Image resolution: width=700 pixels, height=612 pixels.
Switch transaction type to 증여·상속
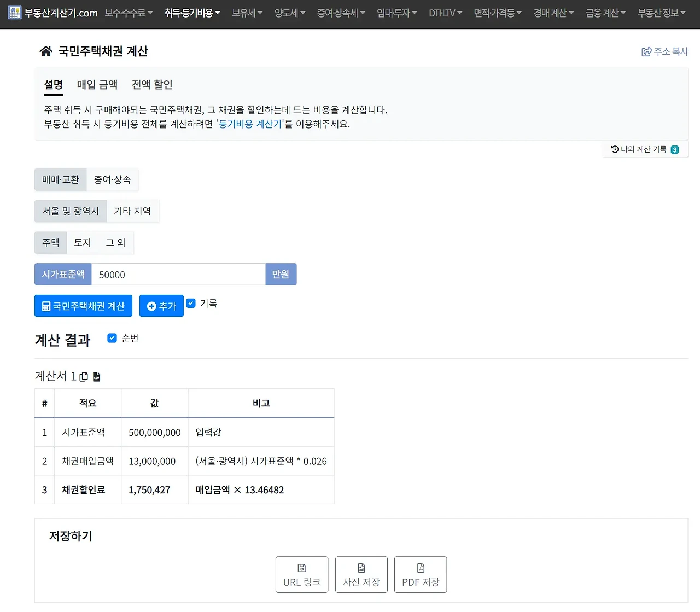pyautogui.click(x=112, y=179)
